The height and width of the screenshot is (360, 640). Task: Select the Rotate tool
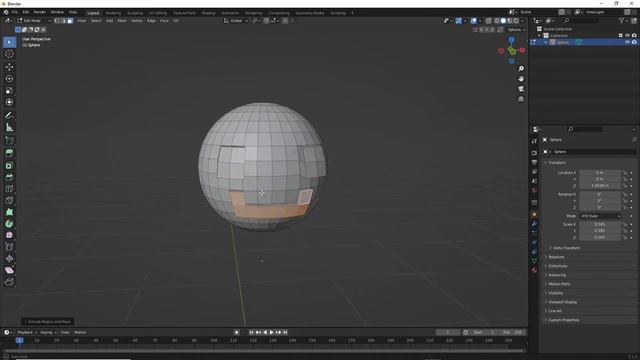click(x=9, y=79)
